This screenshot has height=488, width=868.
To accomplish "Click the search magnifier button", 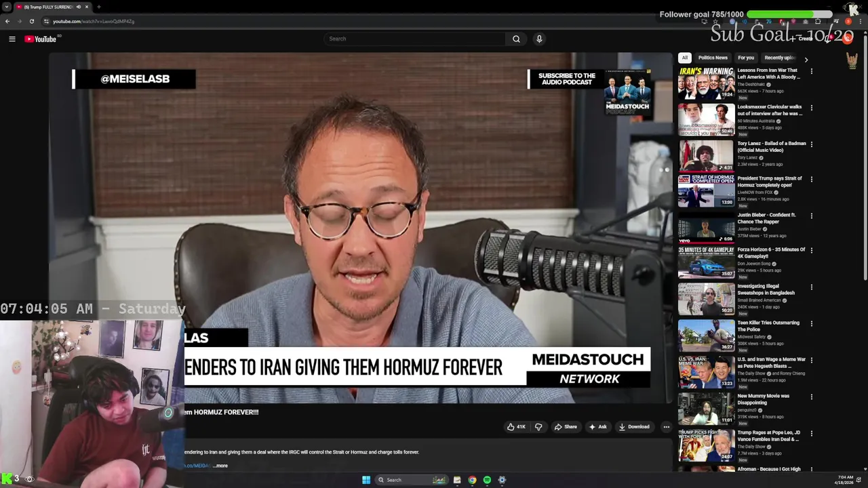I will (516, 39).
